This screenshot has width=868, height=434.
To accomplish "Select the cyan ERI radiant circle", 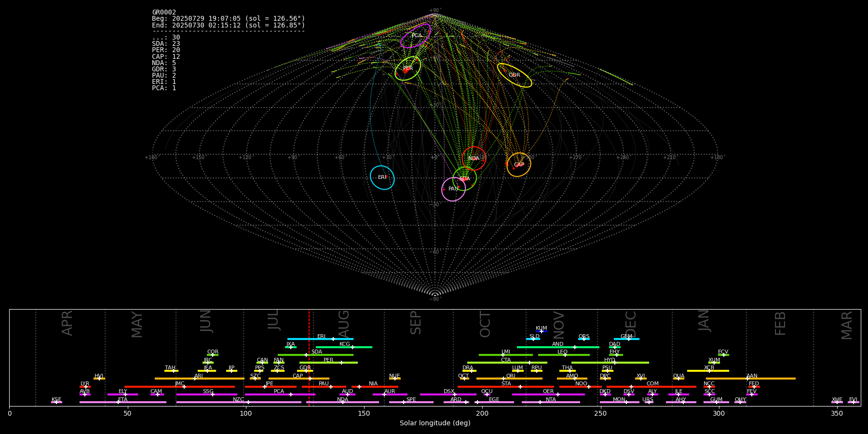I will [x=382, y=177].
